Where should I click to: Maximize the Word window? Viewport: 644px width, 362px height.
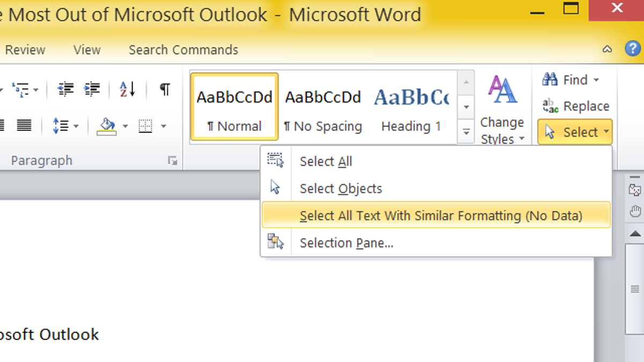point(571,8)
